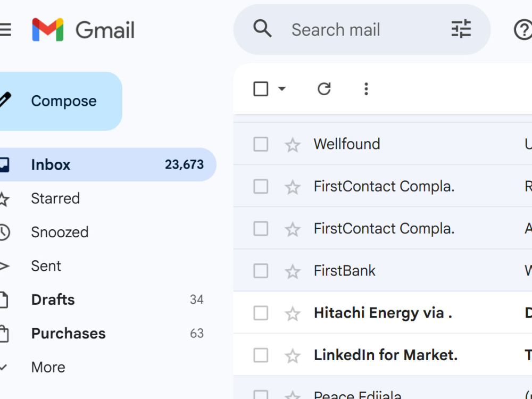532x399 pixels.
Task: Check the LinkedIn for Market. email box
Action: [x=261, y=355]
